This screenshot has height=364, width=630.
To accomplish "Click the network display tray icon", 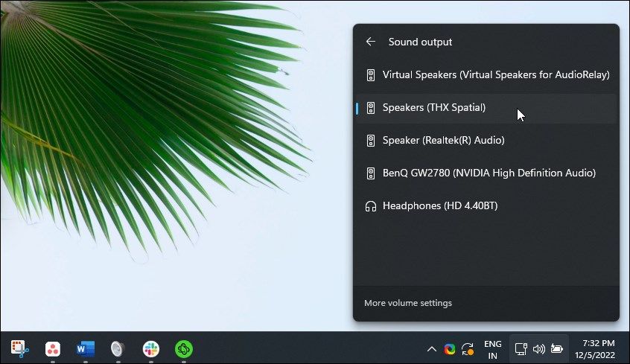I will [x=521, y=349].
